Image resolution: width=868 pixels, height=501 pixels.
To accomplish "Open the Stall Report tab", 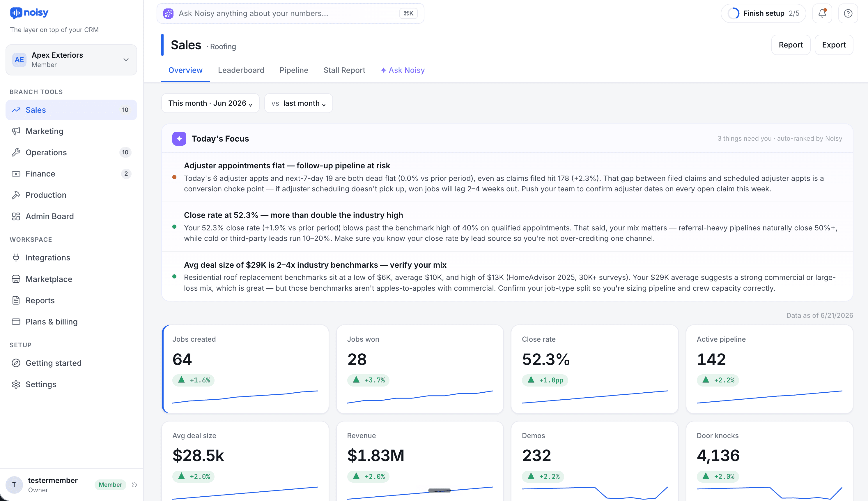I will pos(344,70).
